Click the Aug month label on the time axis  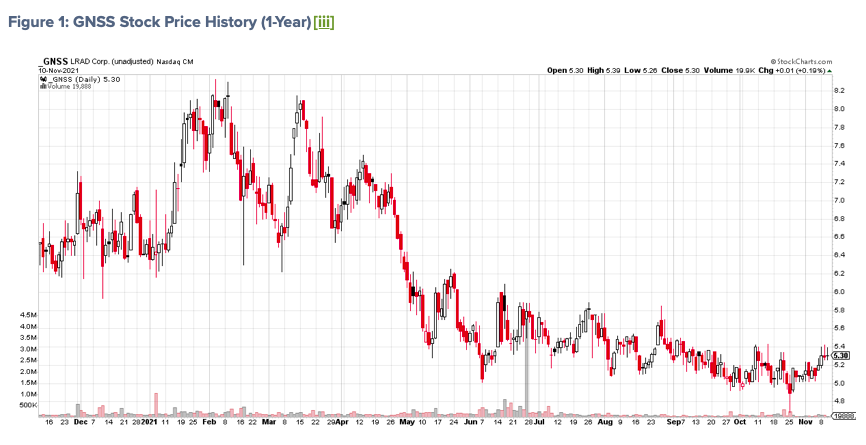(605, 422)
